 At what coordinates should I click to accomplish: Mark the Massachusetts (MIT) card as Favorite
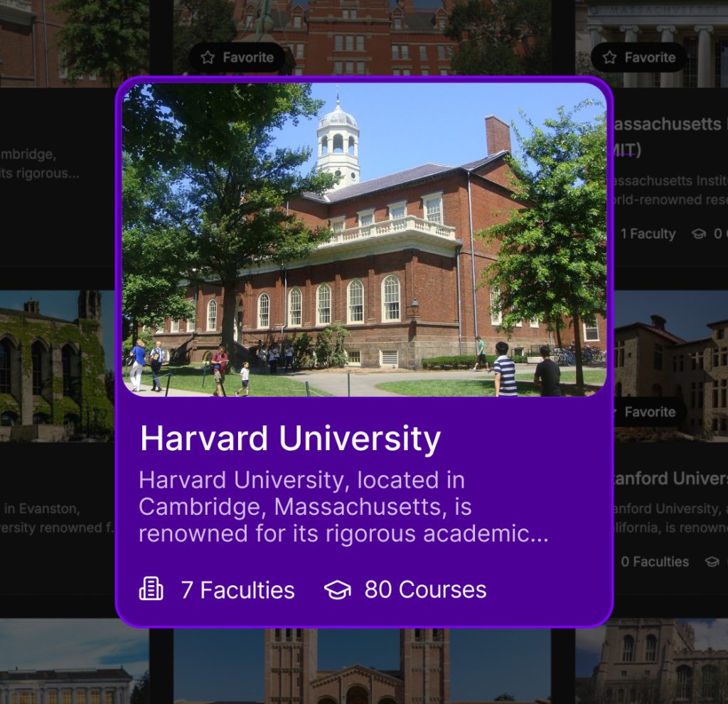click(x=639, y=58)
